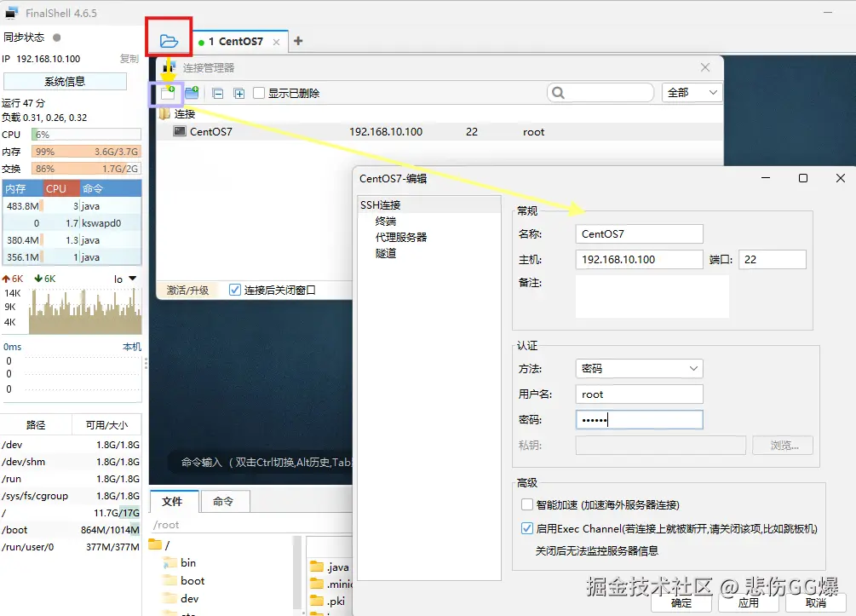Click the bin folder icon
The height and width of the screenshot is (616, 856).
pyautogui.click(x=171, y=563)
